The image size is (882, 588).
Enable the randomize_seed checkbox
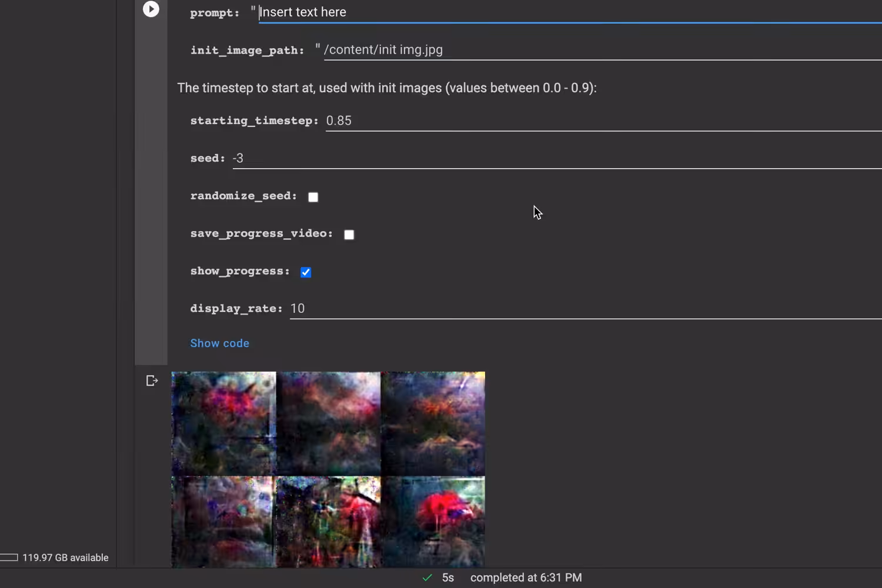click(x=313, y=197)
